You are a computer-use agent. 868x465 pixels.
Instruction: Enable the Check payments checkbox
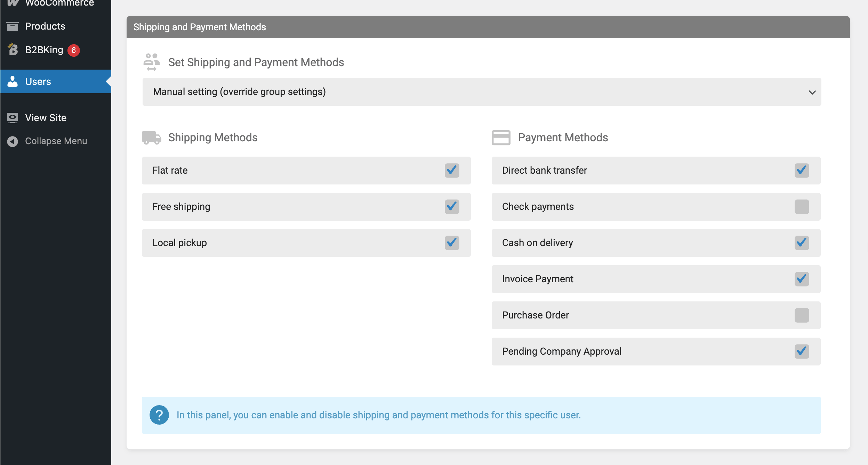[802, 207]
